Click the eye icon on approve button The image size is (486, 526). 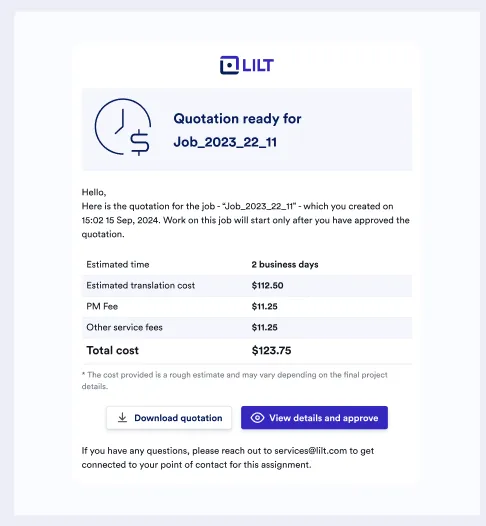(x=257, y=418)
